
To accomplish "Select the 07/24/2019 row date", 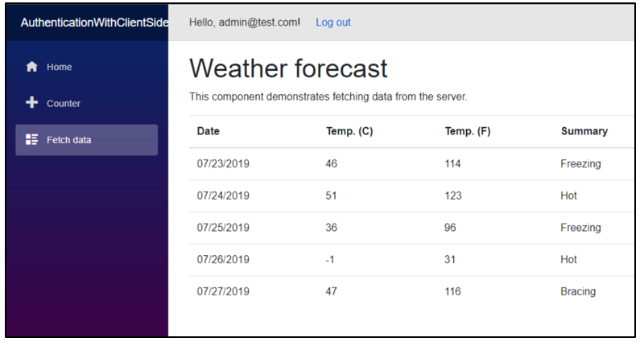I will point(223,196).
